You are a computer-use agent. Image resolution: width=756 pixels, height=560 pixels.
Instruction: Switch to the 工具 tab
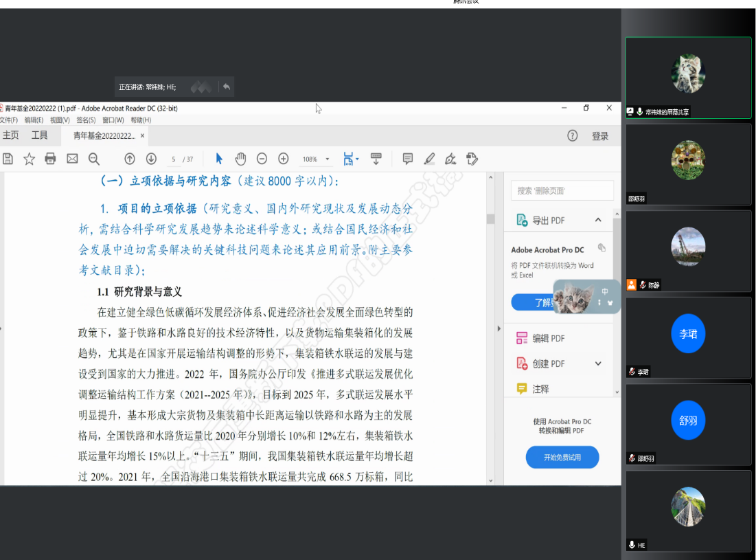coord(40,135)
